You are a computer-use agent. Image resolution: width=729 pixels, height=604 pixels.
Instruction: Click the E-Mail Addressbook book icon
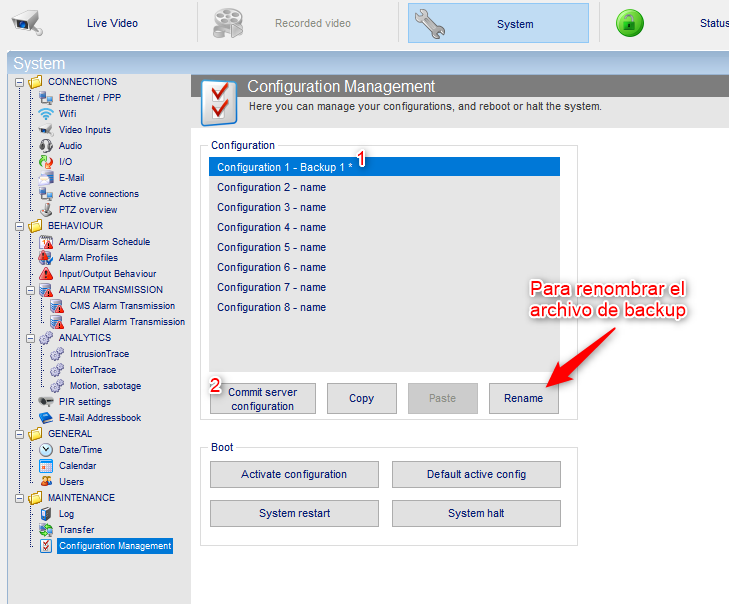point(46,418)
